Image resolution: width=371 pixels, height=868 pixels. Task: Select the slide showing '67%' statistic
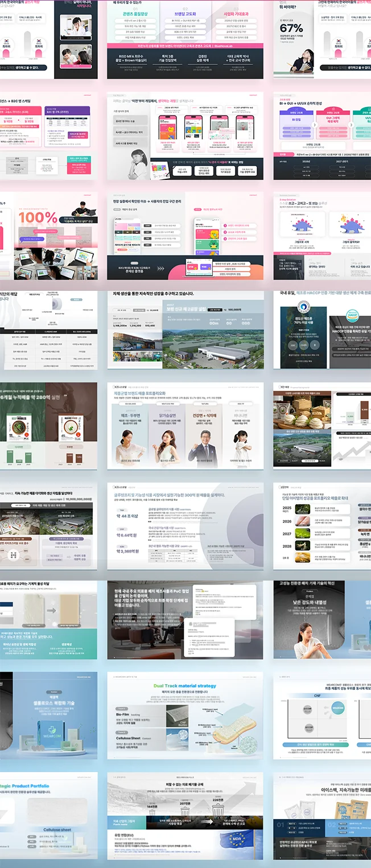pyautogui.click(x=322, y=39)
